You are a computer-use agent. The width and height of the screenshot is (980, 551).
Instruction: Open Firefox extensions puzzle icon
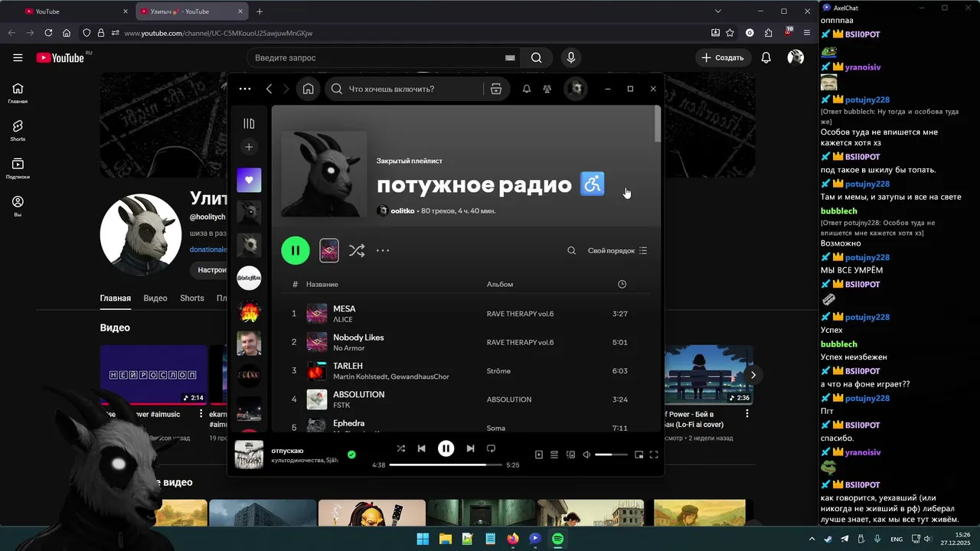click(768, 33)
